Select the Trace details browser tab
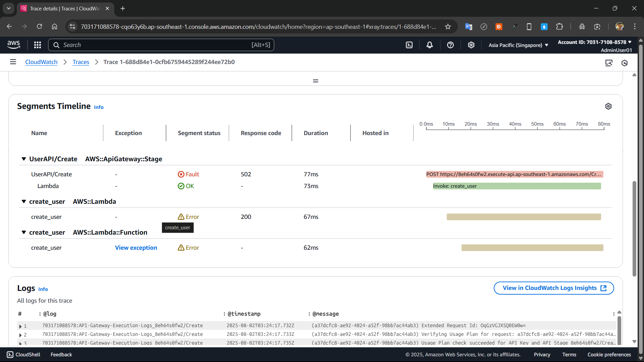Screen dimensions: 644x362 65,8
